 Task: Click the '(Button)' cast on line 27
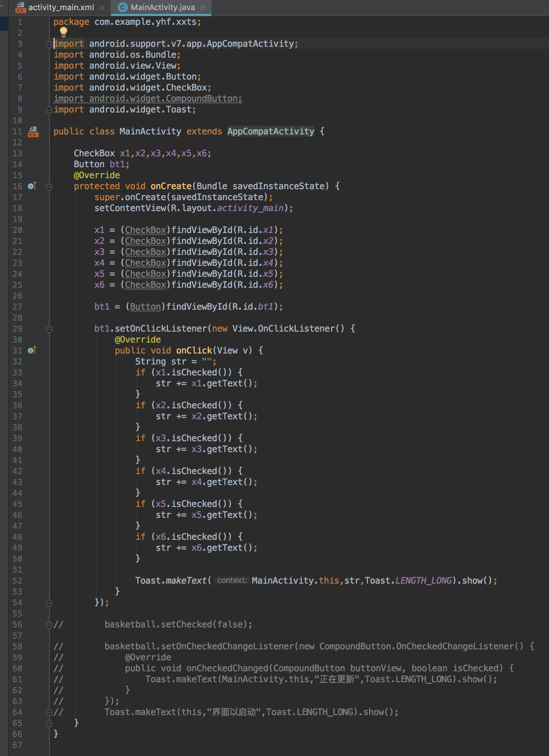[x=145, y=307]
